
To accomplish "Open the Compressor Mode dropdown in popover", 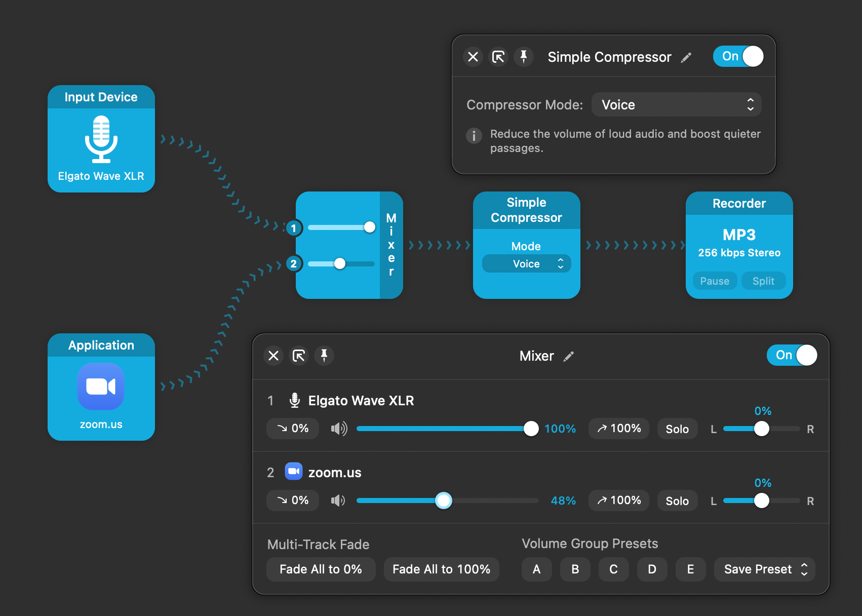I will [676, 105].
